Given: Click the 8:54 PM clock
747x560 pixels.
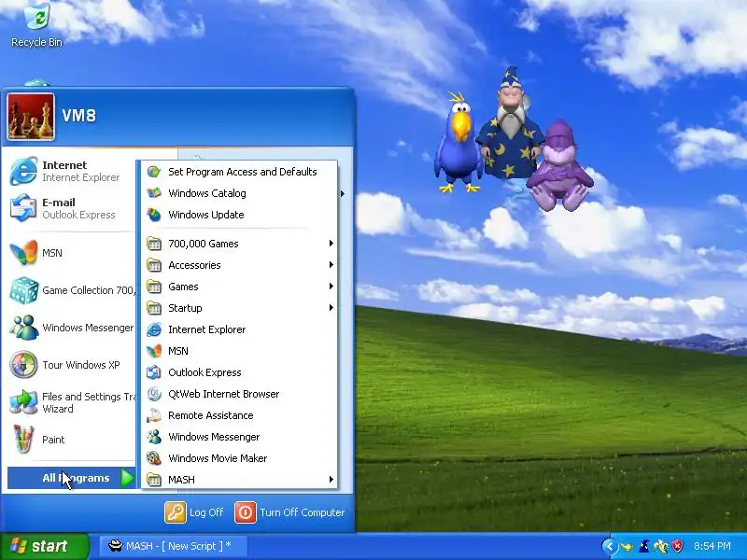Looking at the screenshot, I should 712,546.
